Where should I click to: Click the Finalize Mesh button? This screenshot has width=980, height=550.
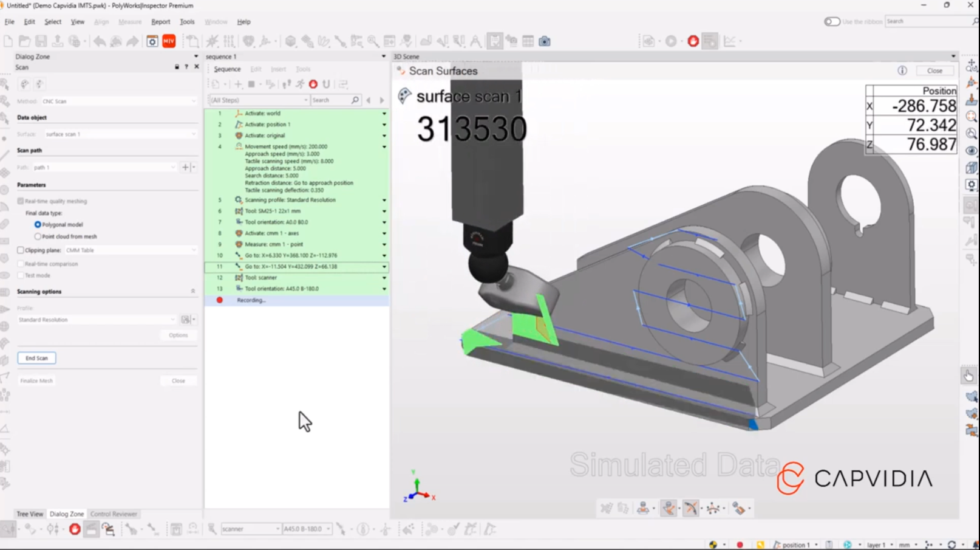(36, 380)
